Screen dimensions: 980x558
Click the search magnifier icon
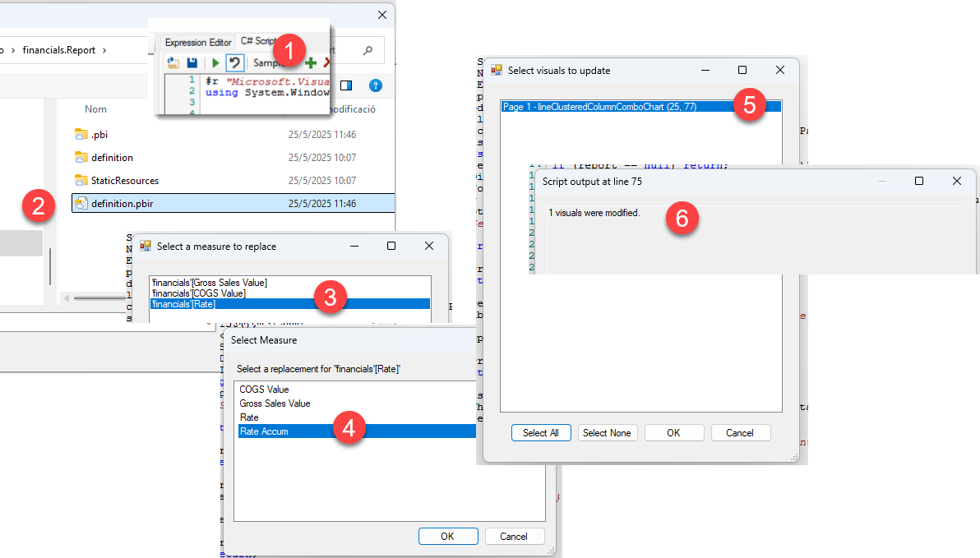click(367, 50)
